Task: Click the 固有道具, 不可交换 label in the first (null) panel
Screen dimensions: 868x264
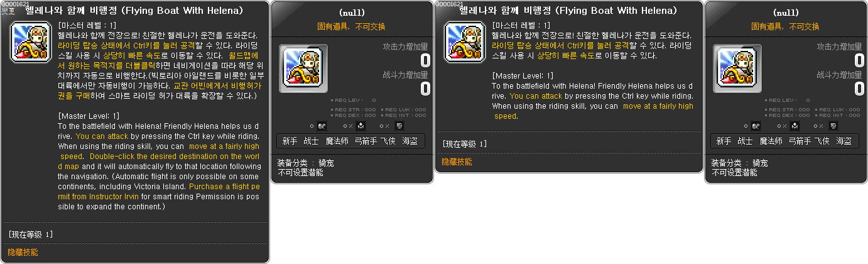Action: [352, 26]
